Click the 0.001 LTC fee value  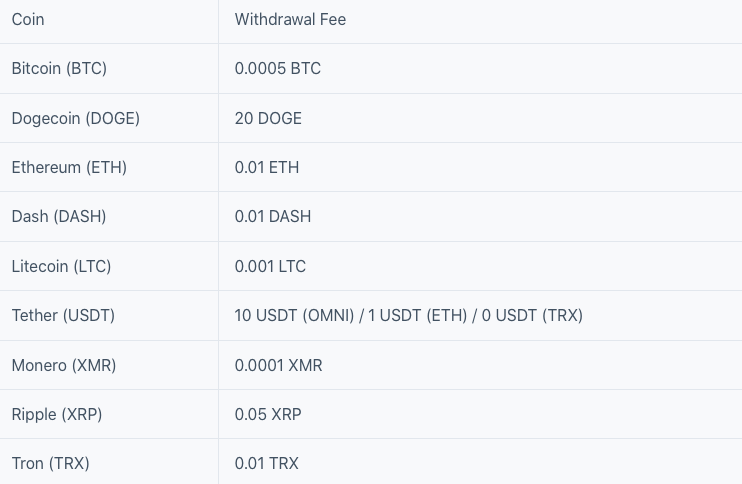(270, 266)
